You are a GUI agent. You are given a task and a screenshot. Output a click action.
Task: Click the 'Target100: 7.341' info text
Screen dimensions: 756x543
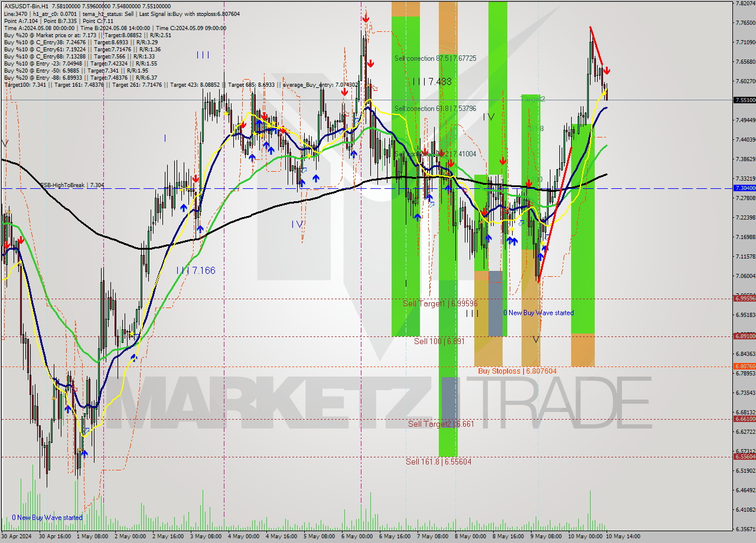[26, 85]
